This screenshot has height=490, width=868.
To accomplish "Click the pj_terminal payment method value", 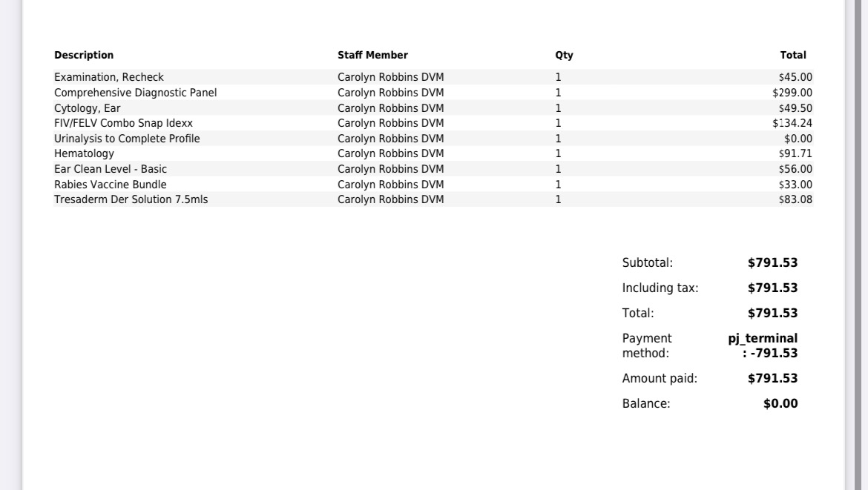I will (763, 339).
